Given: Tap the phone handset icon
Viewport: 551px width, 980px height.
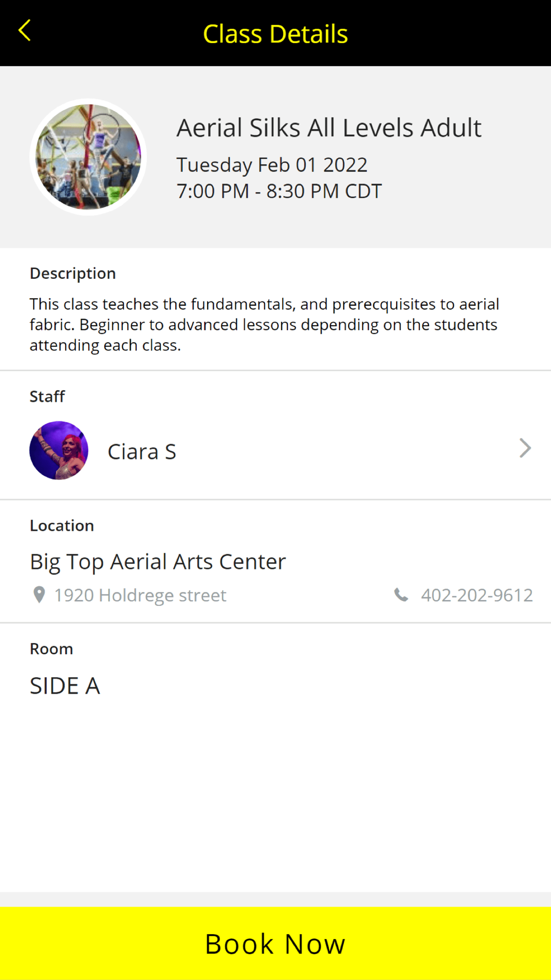Looking at the screenshot, I should click(401, 595).
